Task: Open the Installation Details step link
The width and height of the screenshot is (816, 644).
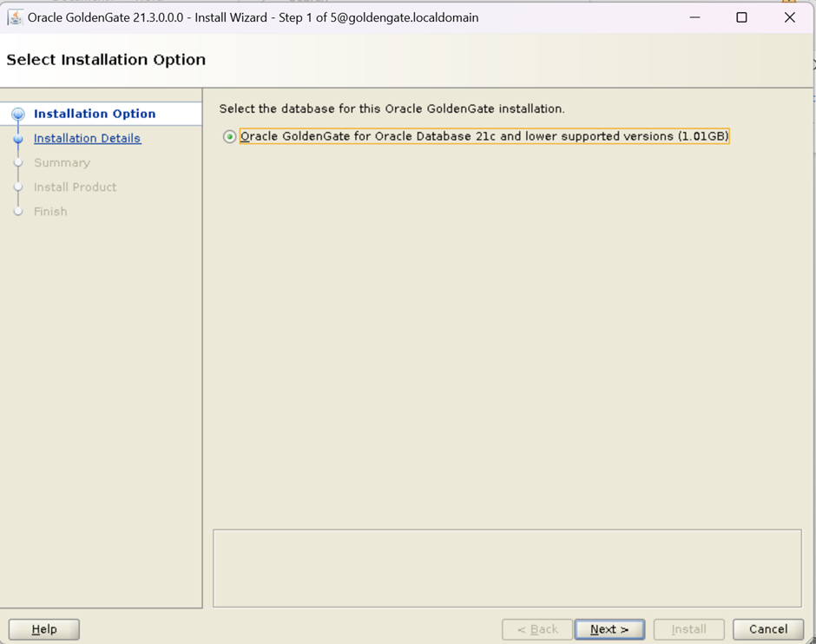Action: click(87, 138)
